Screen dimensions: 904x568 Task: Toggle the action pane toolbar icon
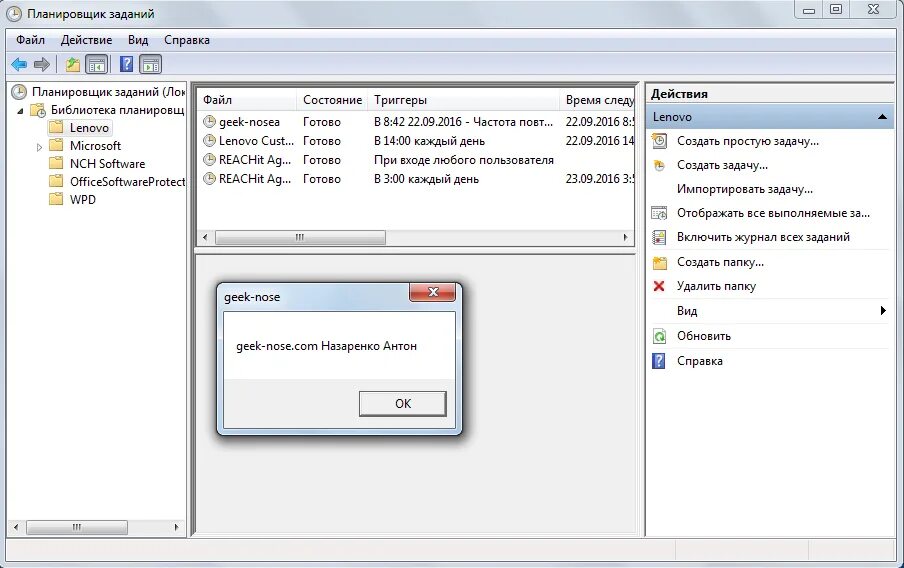coord(150,65)
